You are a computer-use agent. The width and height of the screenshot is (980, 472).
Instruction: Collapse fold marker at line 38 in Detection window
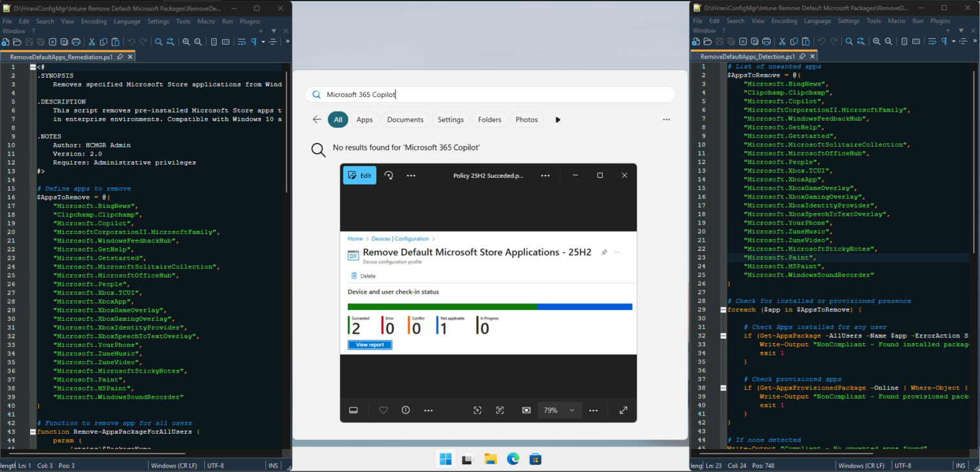[723, 388]
